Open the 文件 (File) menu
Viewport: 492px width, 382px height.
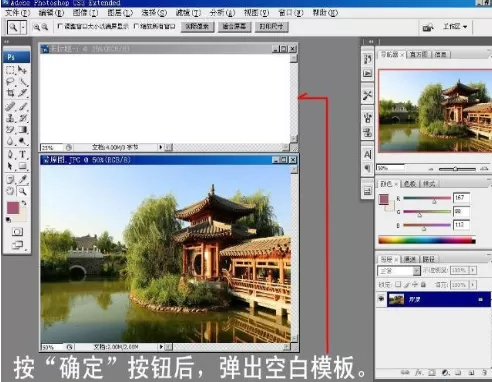click(x=17, y=13)
